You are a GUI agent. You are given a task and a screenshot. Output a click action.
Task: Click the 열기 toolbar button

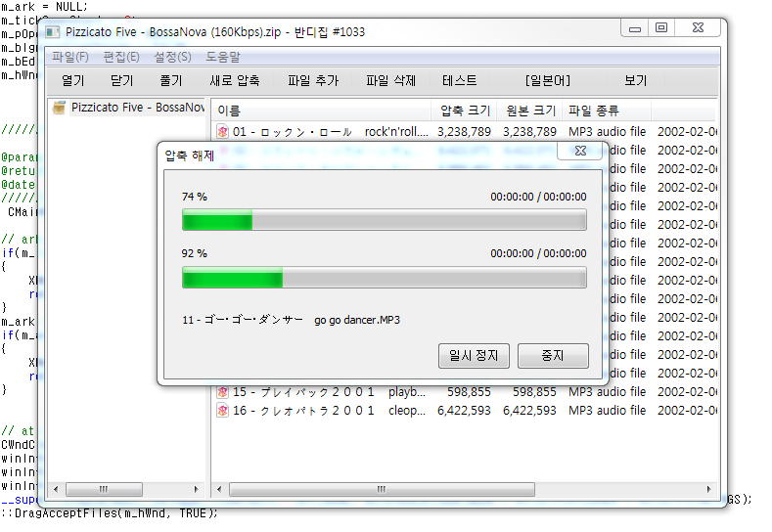[72, 81]
